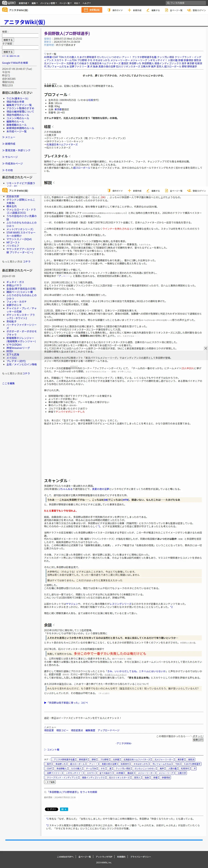Expand the ≫ 作成済みページ section

coord(12,163)
